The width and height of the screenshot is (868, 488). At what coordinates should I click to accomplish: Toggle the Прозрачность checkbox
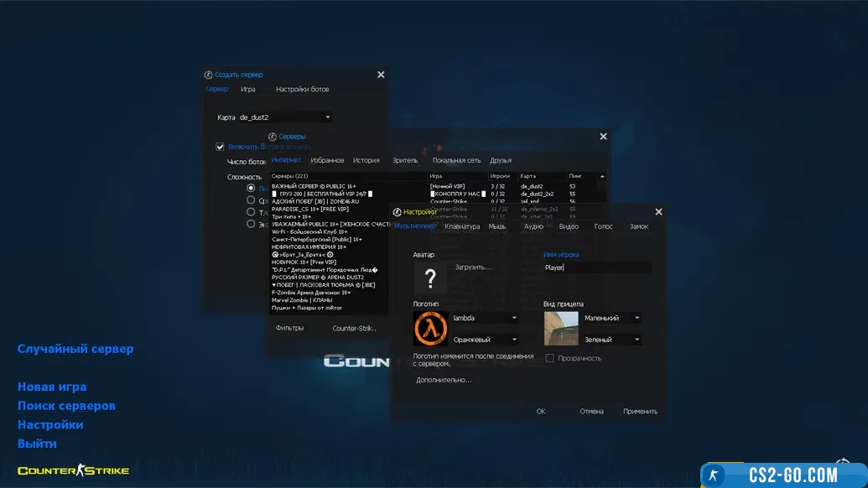tap(550, 358)
